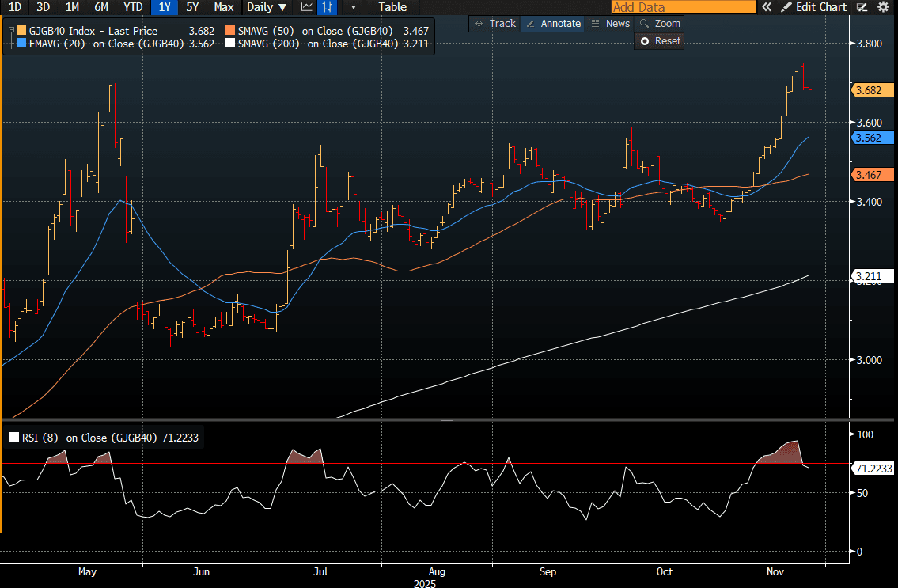Collapse the GJGB40 legend tree box
Viewport: 898px width, 588px height.
[x=10, y=32]
